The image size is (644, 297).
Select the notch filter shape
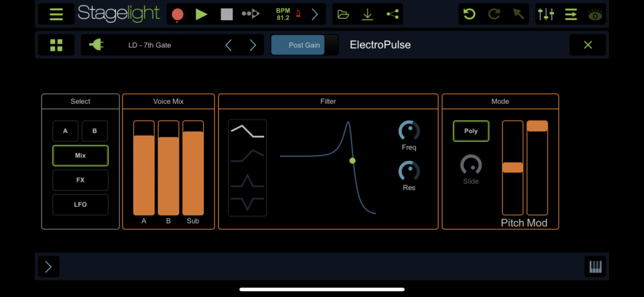pyautogui.click(x=248, y=203)
